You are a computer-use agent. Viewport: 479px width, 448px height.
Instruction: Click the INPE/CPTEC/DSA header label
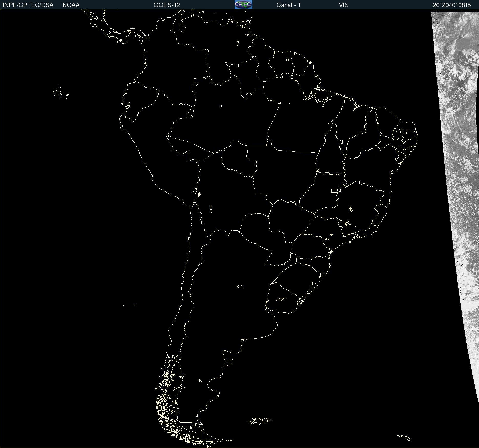tap(28, 5)
